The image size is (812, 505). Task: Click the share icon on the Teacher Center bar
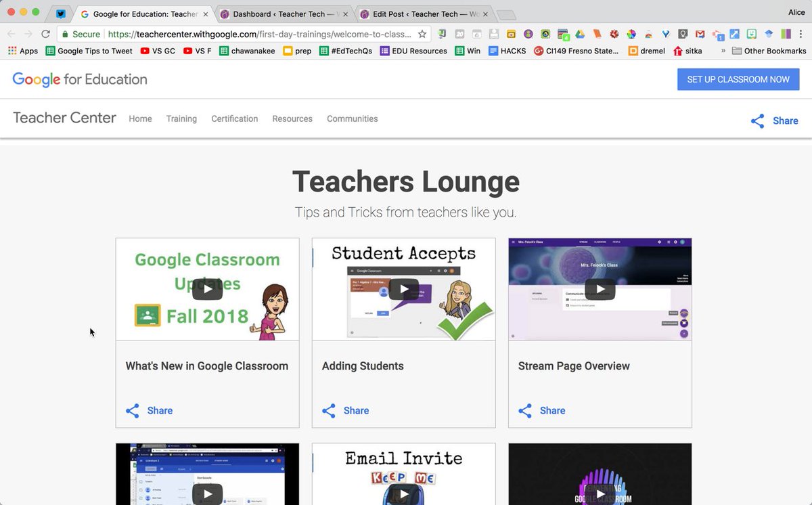(x=758, y=121)
